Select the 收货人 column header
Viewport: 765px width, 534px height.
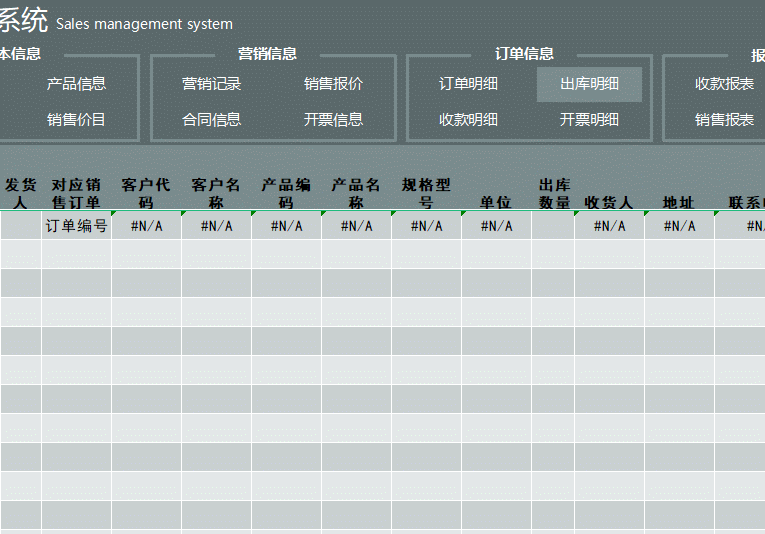(x=609, y=202)
